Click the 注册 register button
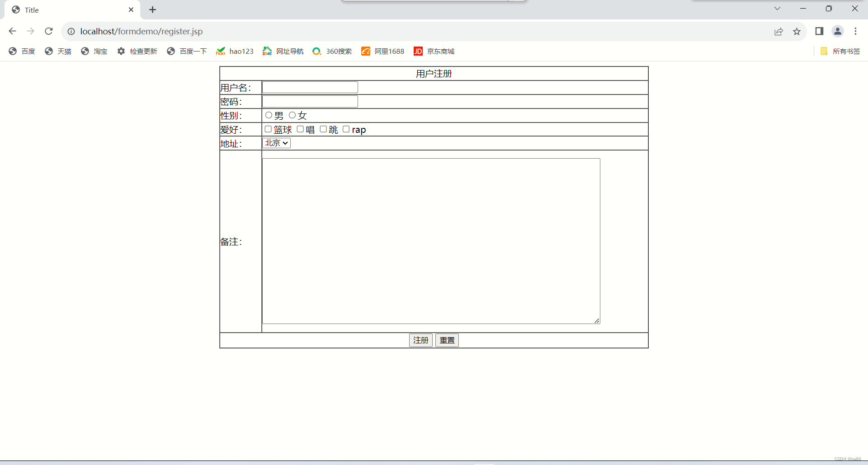868x465 pixels. tap(420, 340)
